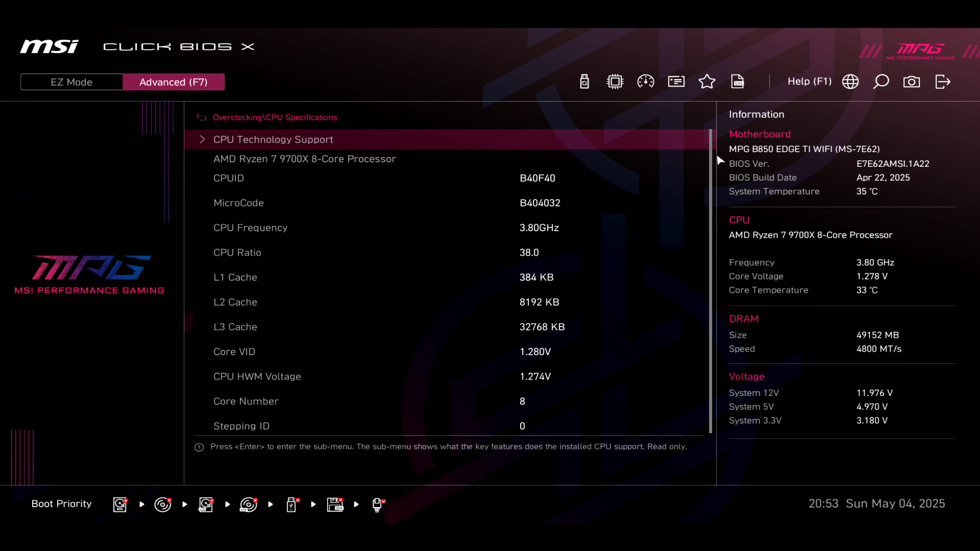The image size is (980, 551).
Task: Switch to EZ Mode
Action: click(x=71, y=82)
